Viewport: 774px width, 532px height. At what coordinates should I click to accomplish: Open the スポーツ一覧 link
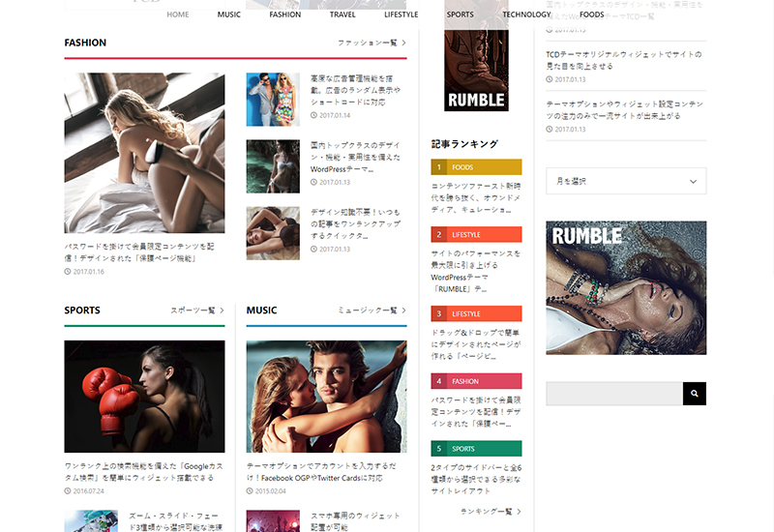[x=197, y=310]
